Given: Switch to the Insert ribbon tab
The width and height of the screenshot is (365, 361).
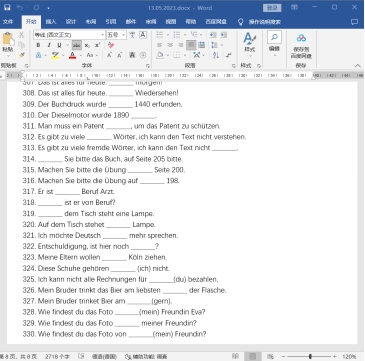Looking at the screenshot, I should point(51,22).
